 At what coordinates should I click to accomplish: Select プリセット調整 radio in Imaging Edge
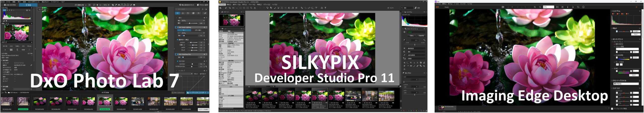[x=615, y=46]
